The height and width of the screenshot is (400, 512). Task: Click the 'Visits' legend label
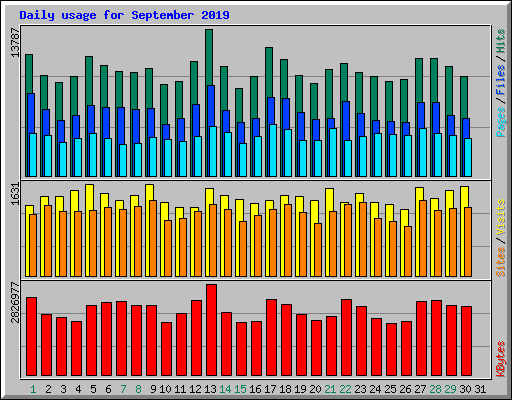click(501, 218)
